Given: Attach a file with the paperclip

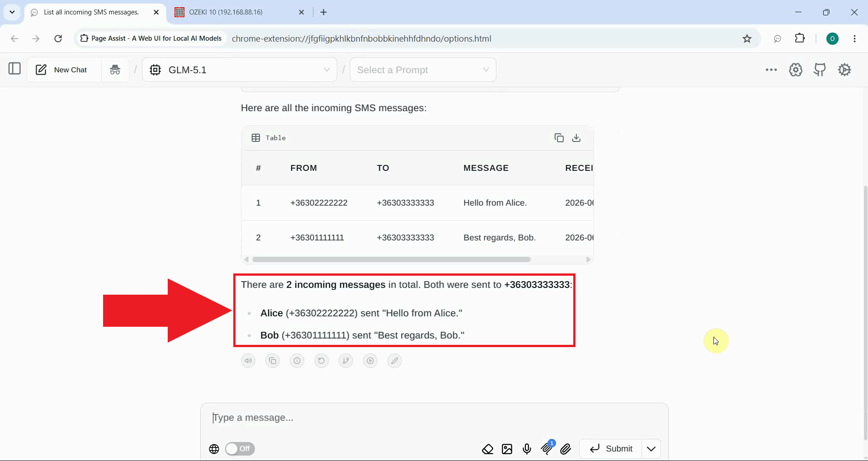Looking at the screenshot, I should pos(566,449).
